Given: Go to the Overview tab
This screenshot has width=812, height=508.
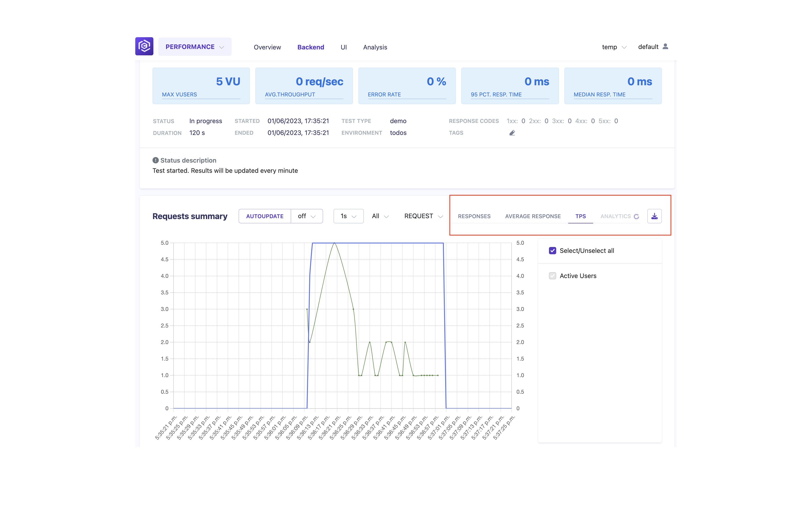Looking at the screenshot, I should [x=267, y=47].
